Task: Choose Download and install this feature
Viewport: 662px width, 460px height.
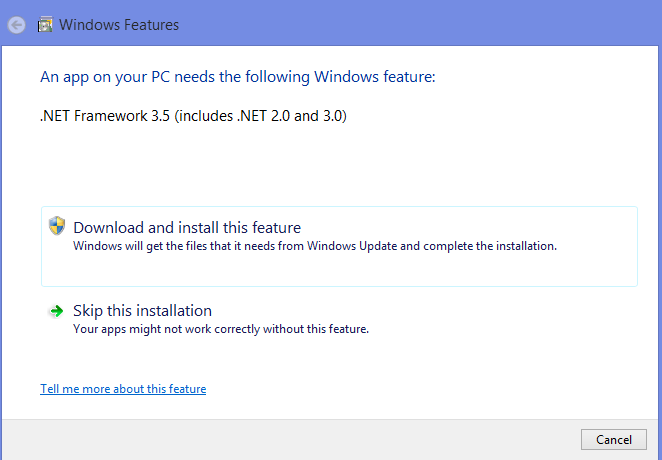Action: point(187,228)
